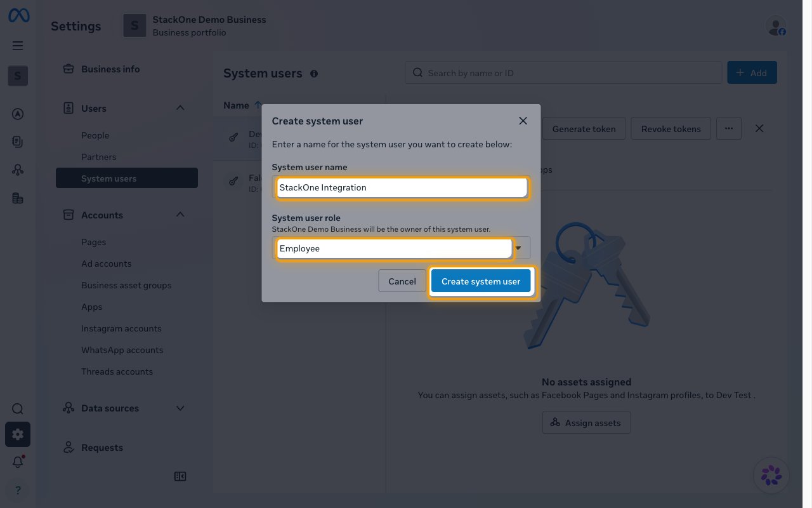This screenshot has height=508, width=812.
Task: Open the hamburger menu icon
Action: click(18, 46)
